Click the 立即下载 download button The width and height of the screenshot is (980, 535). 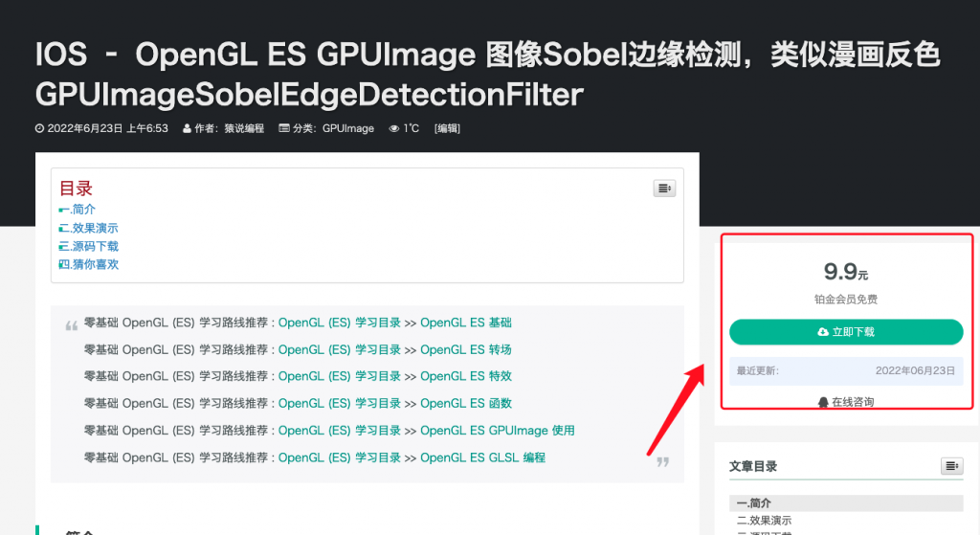click(846, 332)
